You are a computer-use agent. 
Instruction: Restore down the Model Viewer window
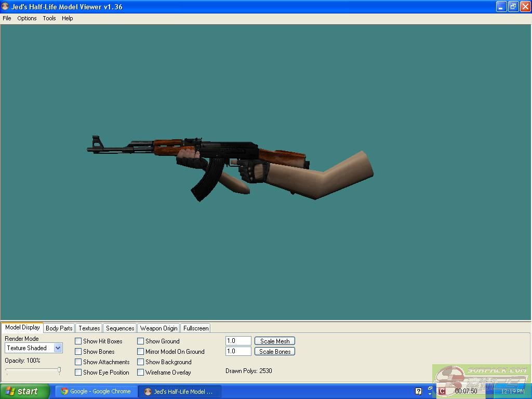point(513,6)
